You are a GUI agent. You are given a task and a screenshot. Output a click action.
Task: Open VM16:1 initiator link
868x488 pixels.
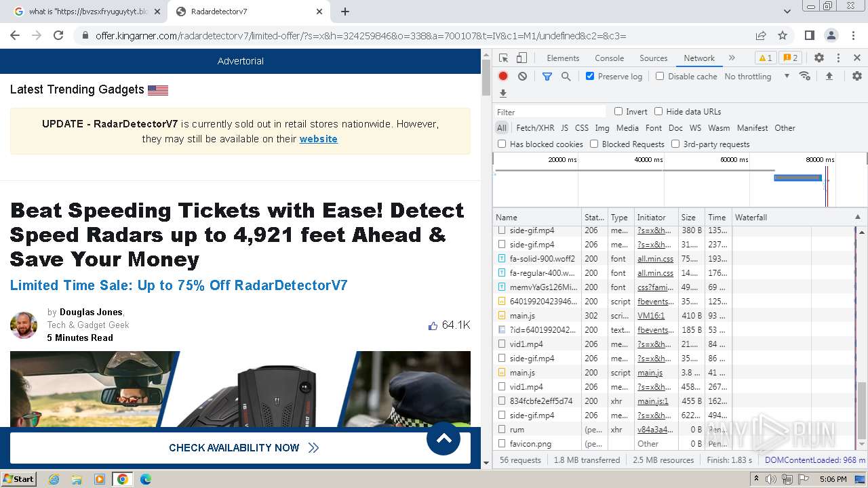tap(650, 316)
